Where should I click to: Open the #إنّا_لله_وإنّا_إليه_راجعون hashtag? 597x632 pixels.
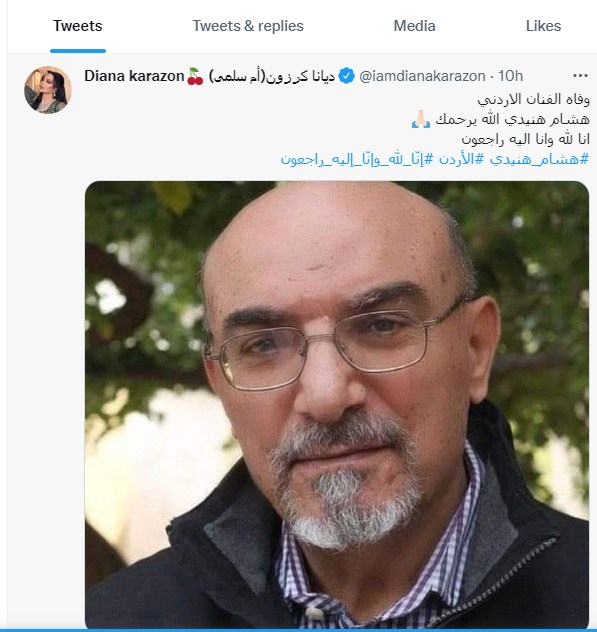tap(357, 159)
